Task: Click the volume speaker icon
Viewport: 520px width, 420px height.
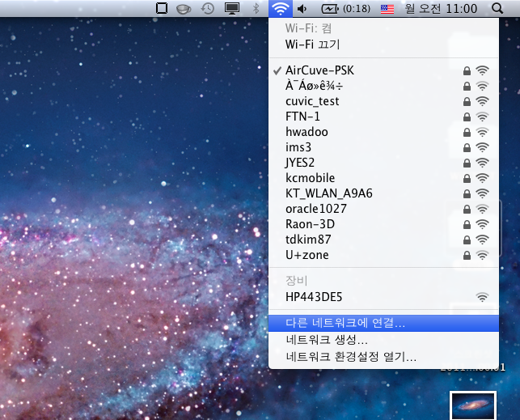Action: coord(302,9)
